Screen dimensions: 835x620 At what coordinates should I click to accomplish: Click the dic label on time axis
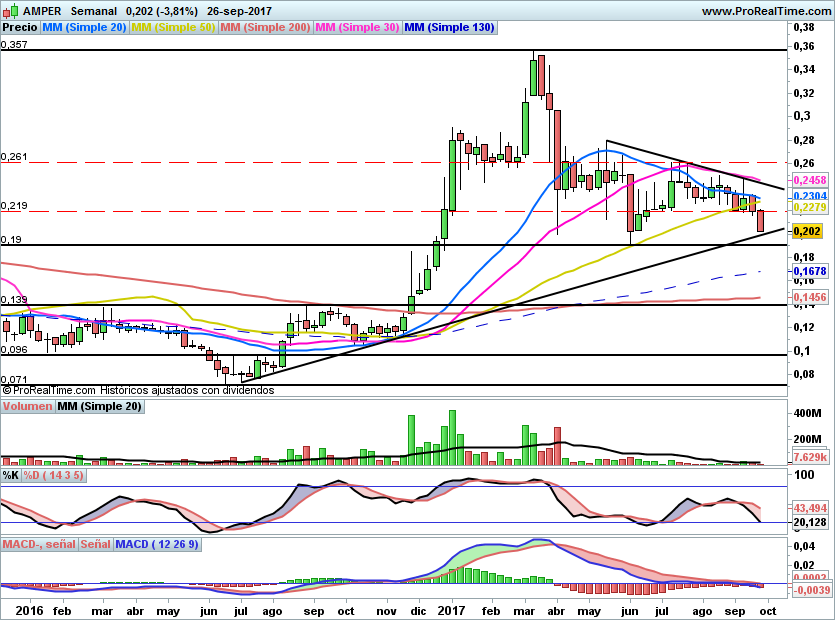tap(418, 611)
